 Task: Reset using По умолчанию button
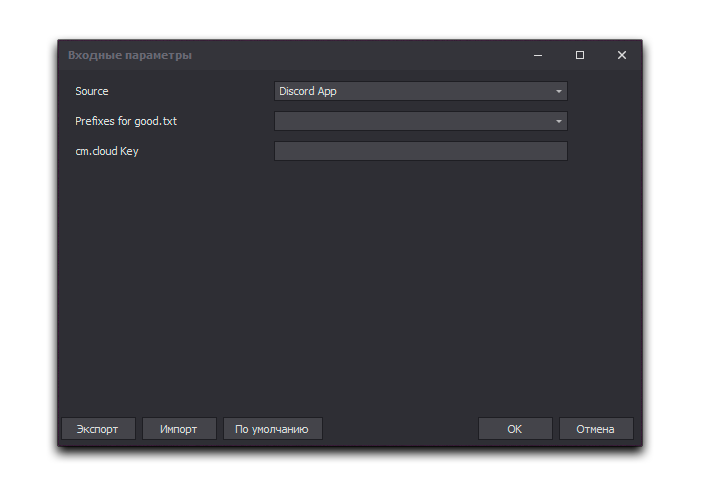pyautogui.click(x=272, y=429)
